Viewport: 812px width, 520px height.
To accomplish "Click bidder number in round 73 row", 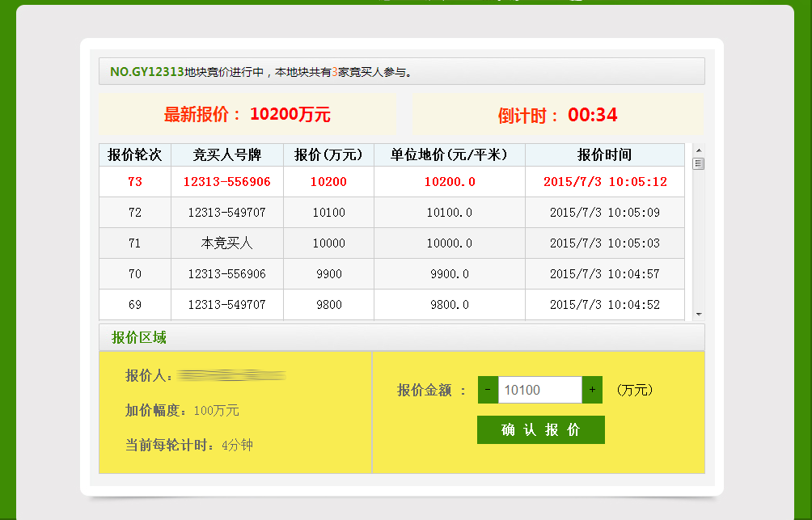I will pyautogui.click(x=227, y=182).
